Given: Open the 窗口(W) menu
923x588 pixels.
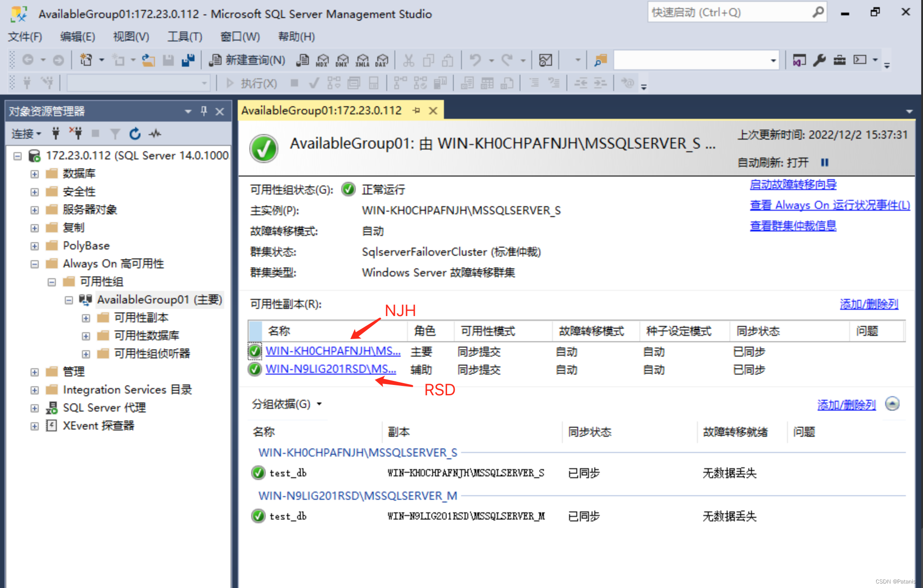Looking at the screenshot, I should [240, 36].
